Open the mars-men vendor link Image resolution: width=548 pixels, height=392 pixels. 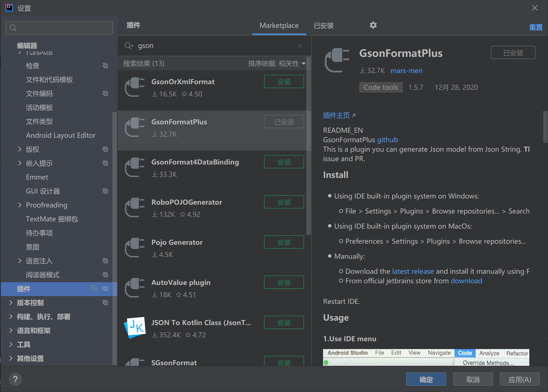[x=406, y=71]
